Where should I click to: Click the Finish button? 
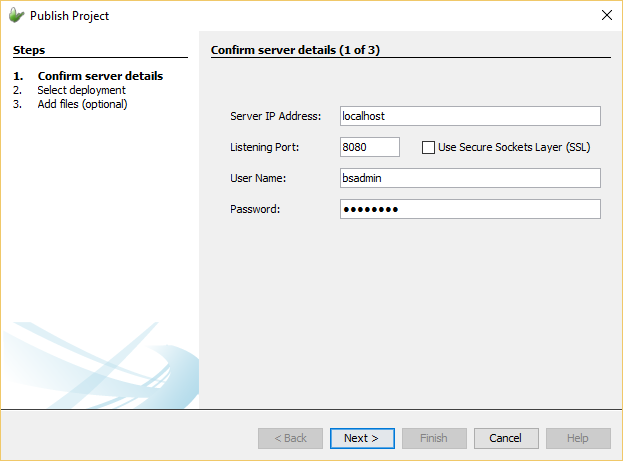(433, 438)
